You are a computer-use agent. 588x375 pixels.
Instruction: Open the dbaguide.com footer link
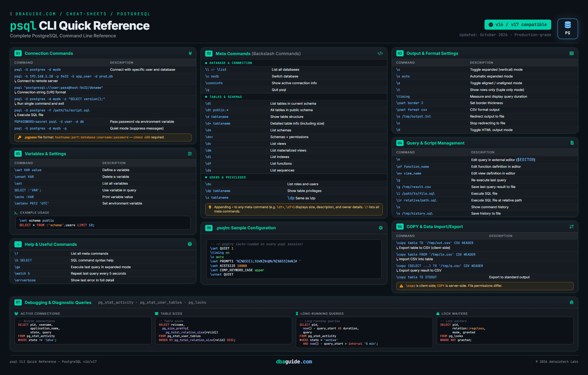coord(294,362)
